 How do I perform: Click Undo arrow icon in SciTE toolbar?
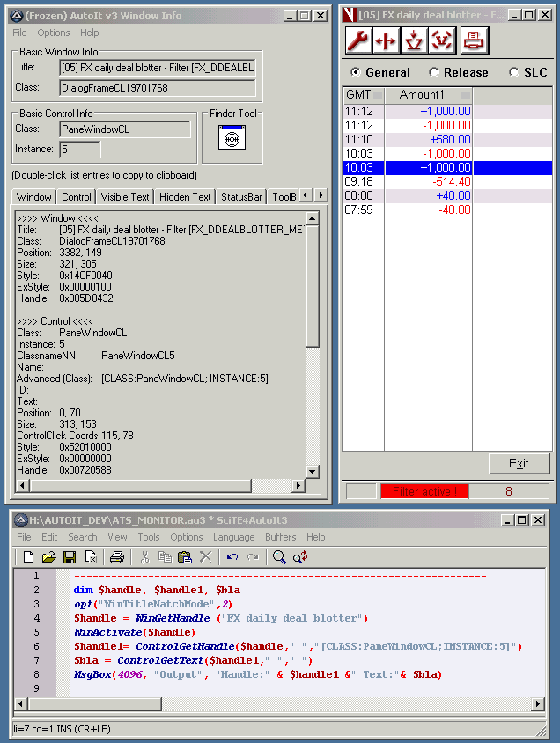tap(232, 557)
